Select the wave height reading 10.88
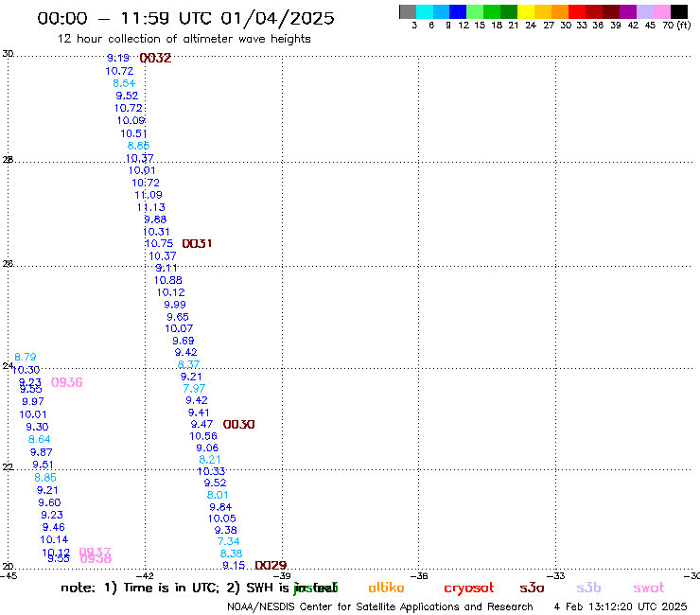 tap(167, 280)
